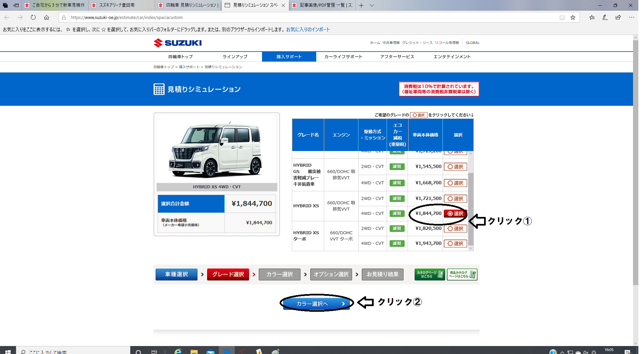Open the カーライフサポート menu
The height and width of the screenshot is (354, 644).
[x=343, y=57]
